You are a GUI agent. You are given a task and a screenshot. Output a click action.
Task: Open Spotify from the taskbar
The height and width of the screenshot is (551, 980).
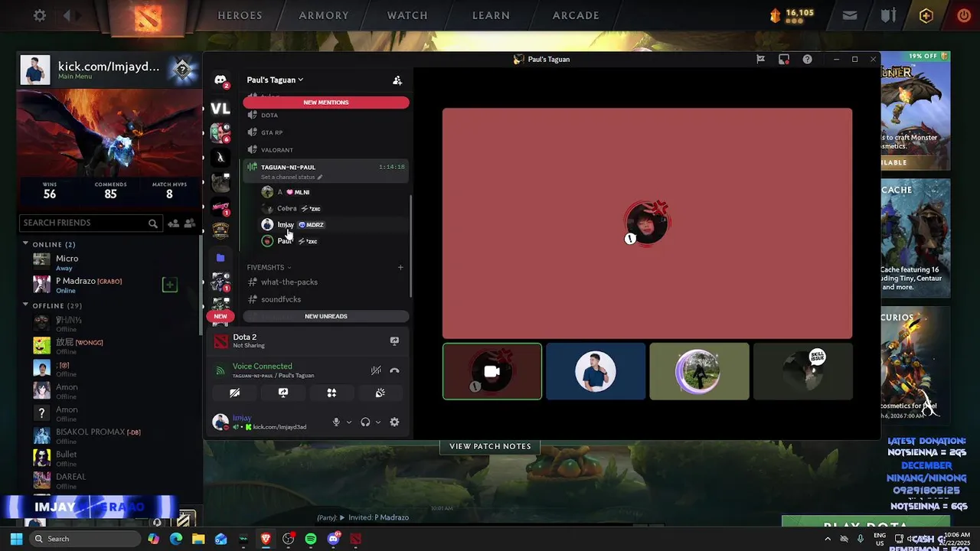click(x=311, y=539)
